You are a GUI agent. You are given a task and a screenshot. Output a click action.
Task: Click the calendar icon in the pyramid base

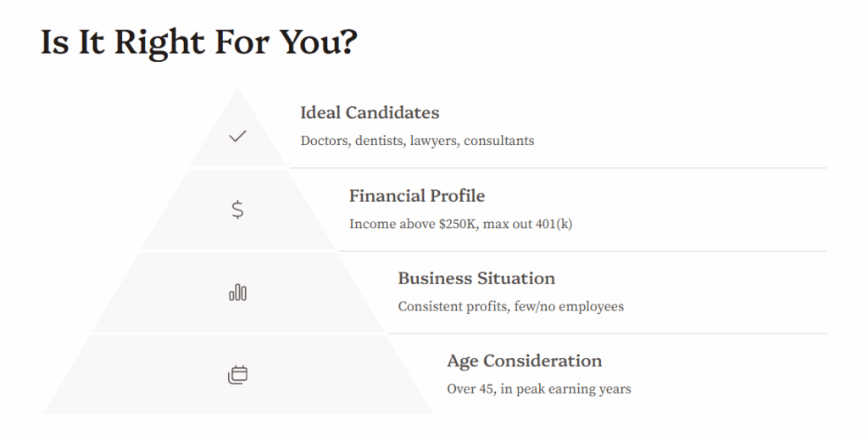tap(237, 375)
